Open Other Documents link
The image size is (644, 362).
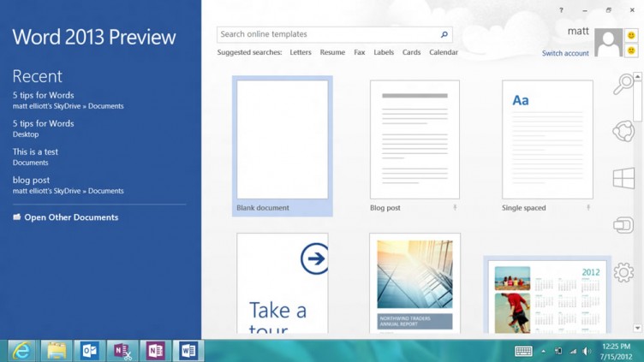(x=71, y=217)
